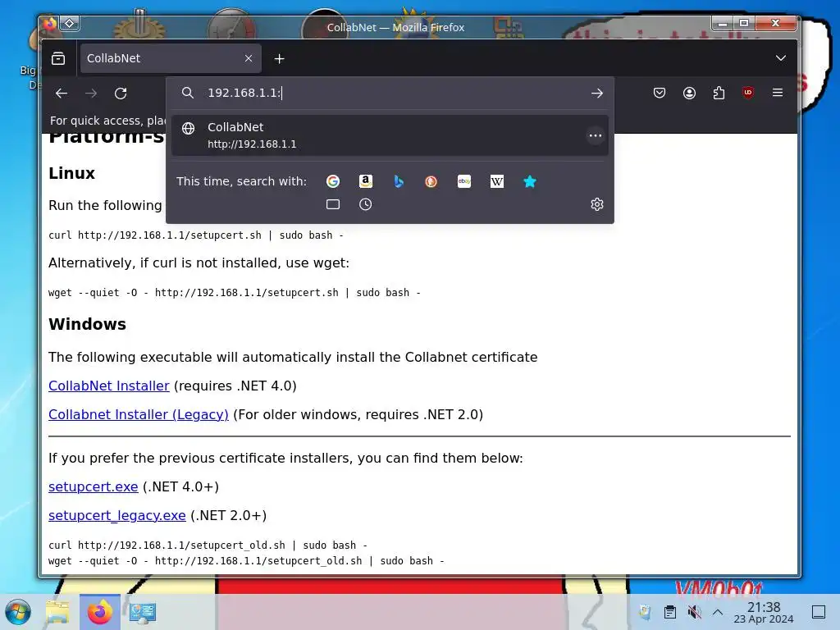This screenshot has width=840, height=630.
Task: Click the Firefox icon in title bar
Action: coord(50,24)
